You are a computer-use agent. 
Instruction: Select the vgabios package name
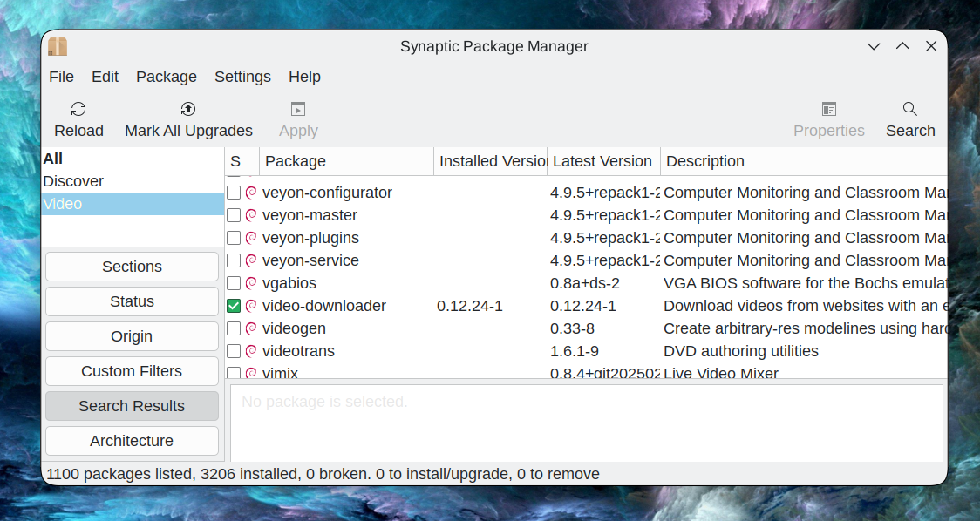point(289,283)
